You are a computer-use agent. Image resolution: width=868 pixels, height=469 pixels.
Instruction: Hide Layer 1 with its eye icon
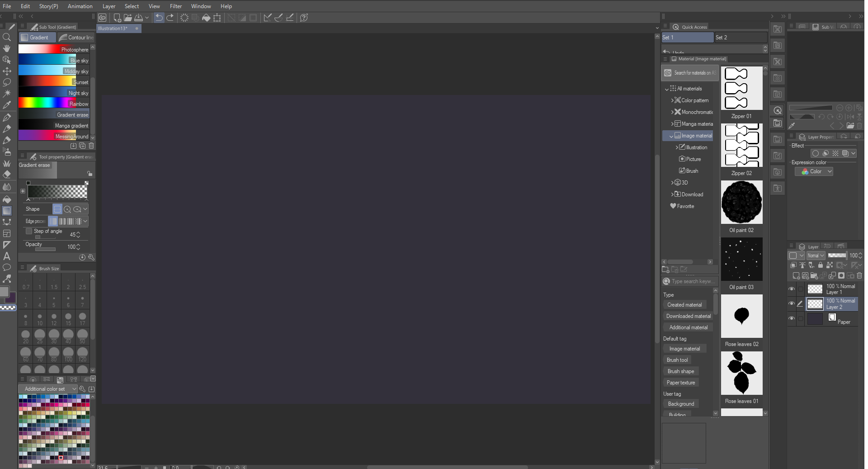coord(792,289)
